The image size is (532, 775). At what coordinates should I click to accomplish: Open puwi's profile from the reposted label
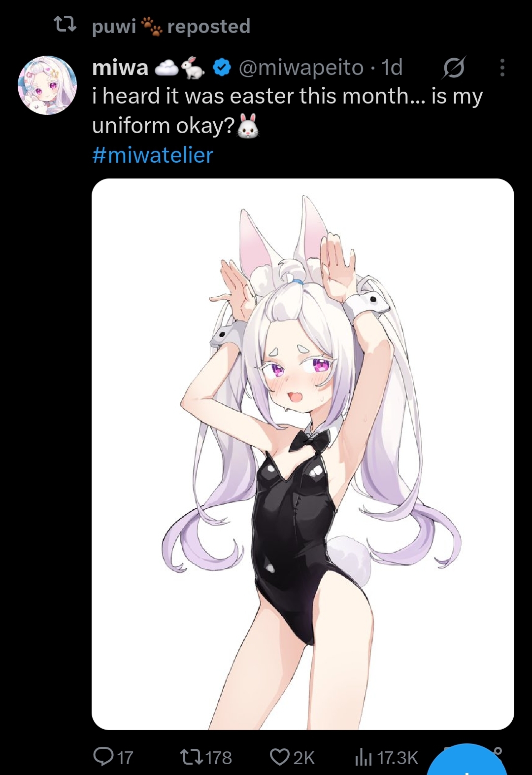pyautogui.click(x=114, y=26)
